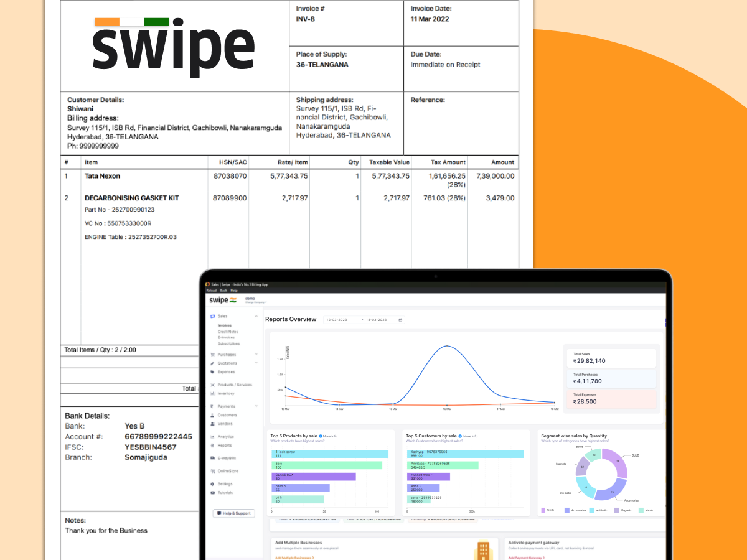Image resolution: width=747 pixels, height=560 pixels.
Task: Click the BULB legend color swatch
Action: coord(543,510)
